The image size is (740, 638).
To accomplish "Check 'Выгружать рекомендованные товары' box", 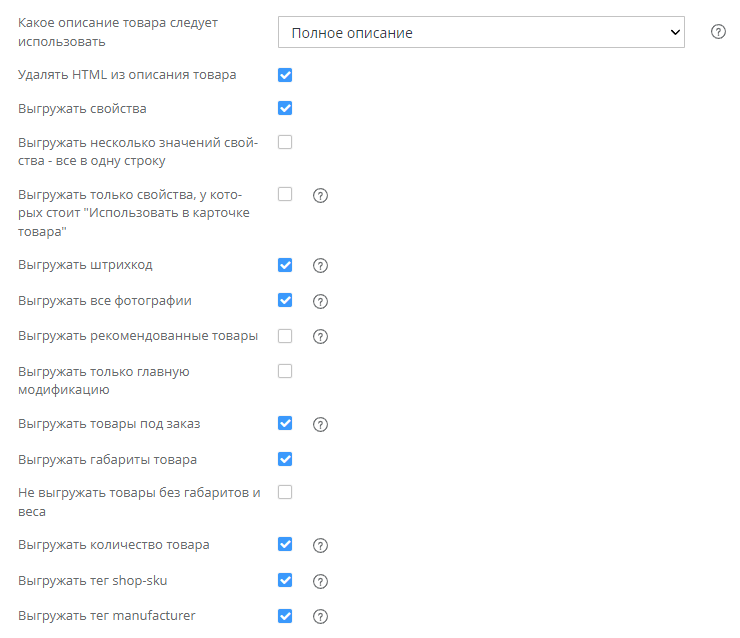I will (x=285, y=336).
